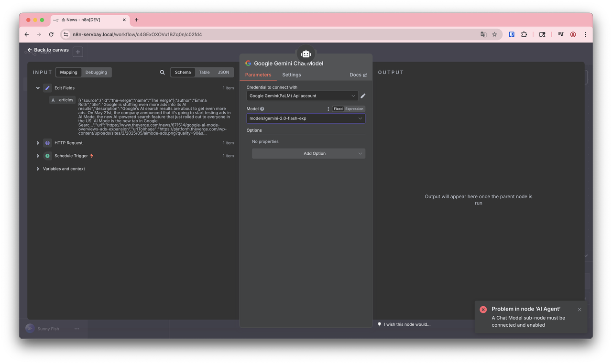Screen dimensions: 612x364
Task: Set Model field to Fixed mode
Action: (x=338, y=109)
